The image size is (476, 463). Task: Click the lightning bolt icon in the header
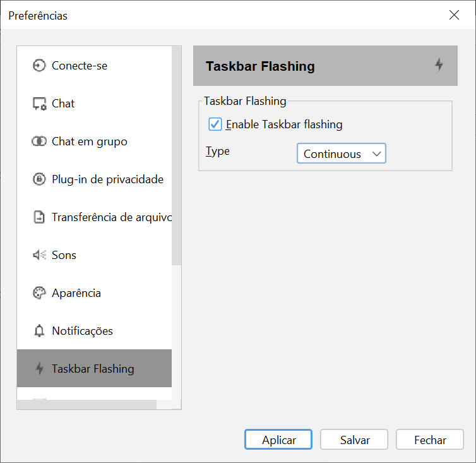pos(439,64)
